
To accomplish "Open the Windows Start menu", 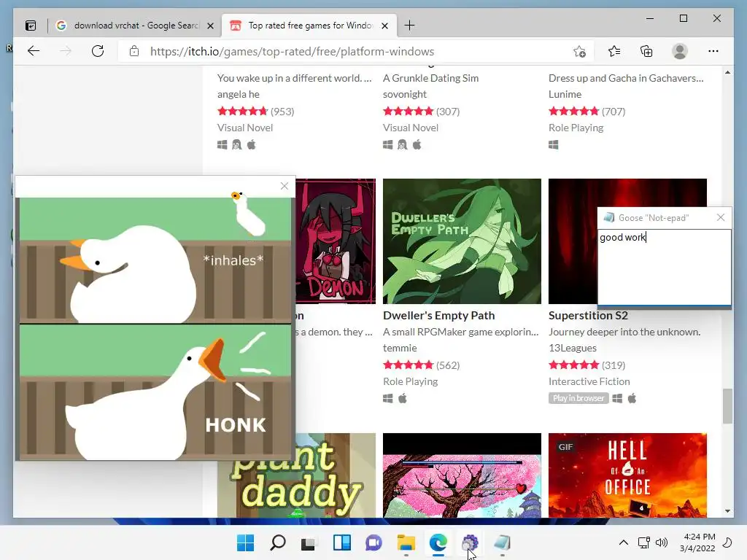I will click(245, 542).
